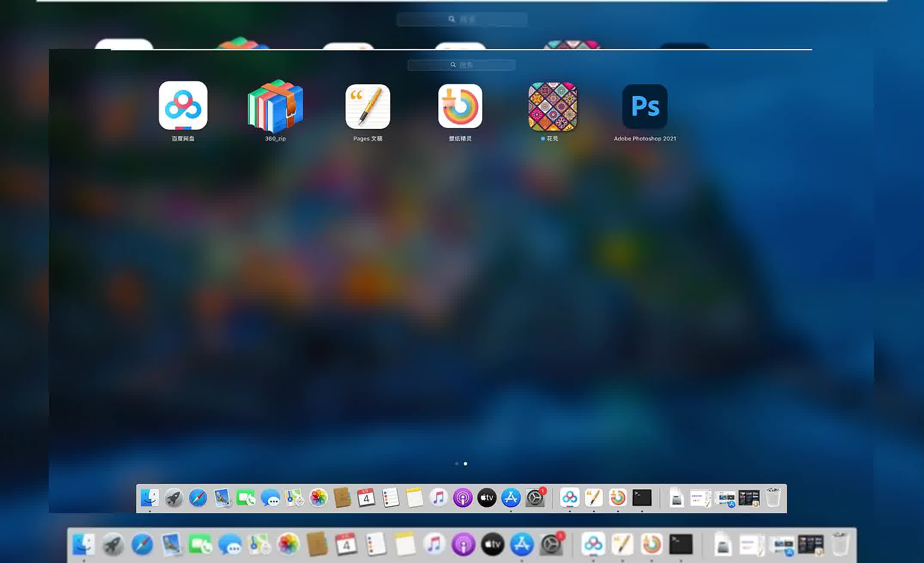Open Notes from the inner sharp dock
The width and height of the screenshot is (924, 563).
[x=415, y=498]
